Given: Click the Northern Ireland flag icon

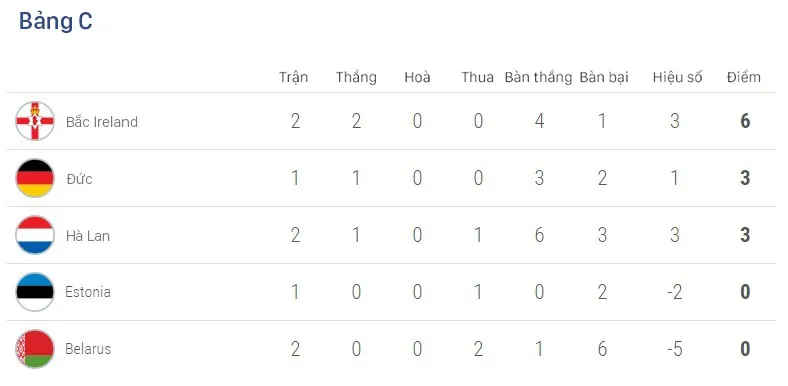Looking at the screenshot, I should (x=35, y=121).
